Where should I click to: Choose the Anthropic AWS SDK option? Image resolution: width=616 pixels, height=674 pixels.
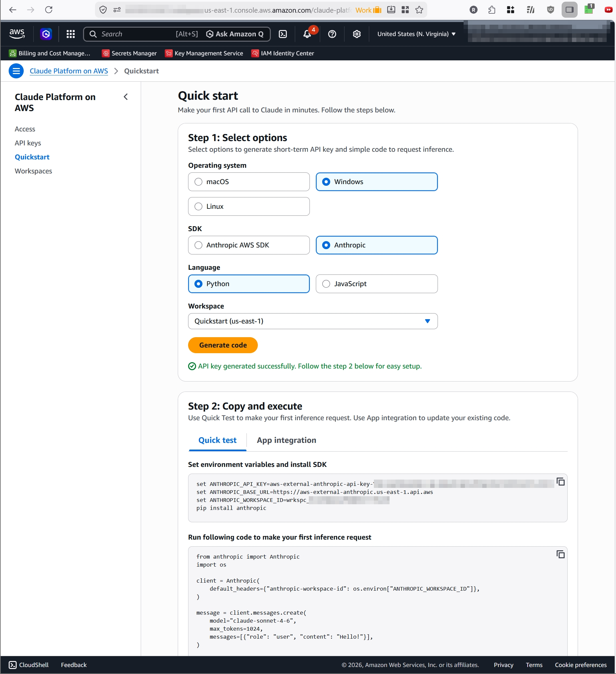pyautogui.click(x=249, y=245)
